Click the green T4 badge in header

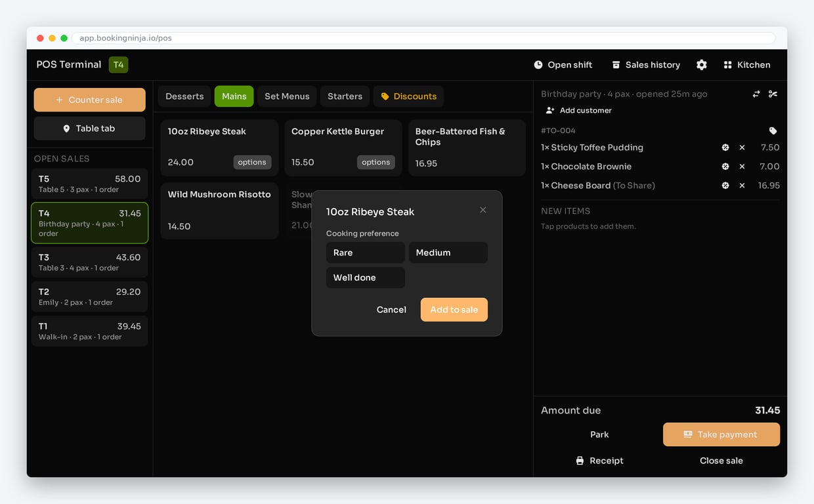[118, 64]
